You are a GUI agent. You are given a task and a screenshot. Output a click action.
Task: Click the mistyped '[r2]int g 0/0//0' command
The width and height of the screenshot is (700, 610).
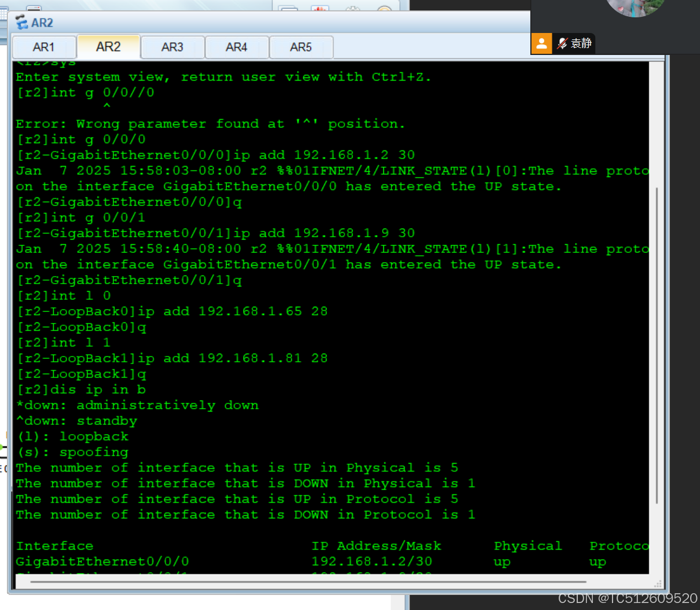[x=85, y=93]
